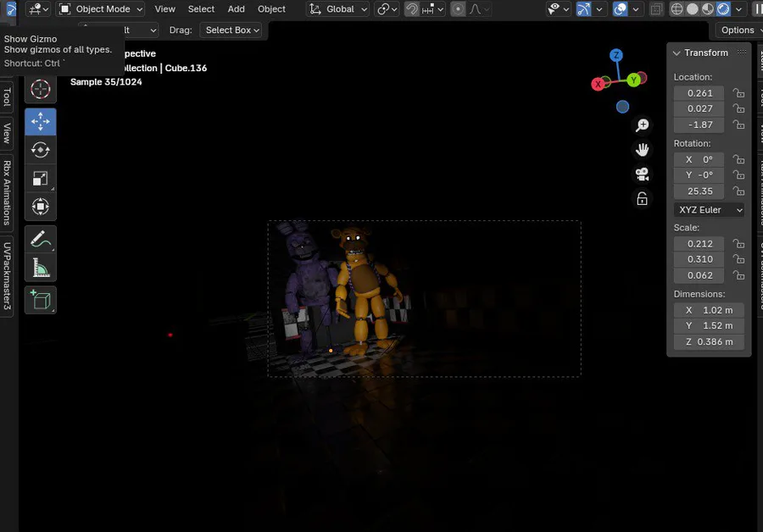This screenshot has width=763, height=532.
Task: Open the XYZ Euler rotation mode dropdown
Action: click(x=710, y=209)
